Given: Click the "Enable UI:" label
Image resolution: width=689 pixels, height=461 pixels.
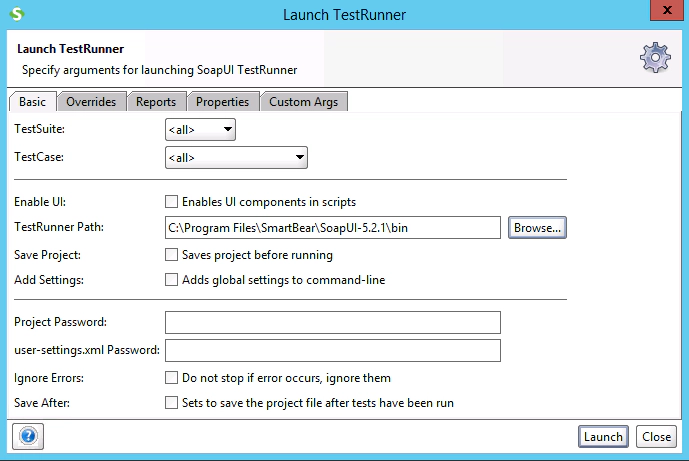Looking at the screenshot, I should (x=40, y=202).
